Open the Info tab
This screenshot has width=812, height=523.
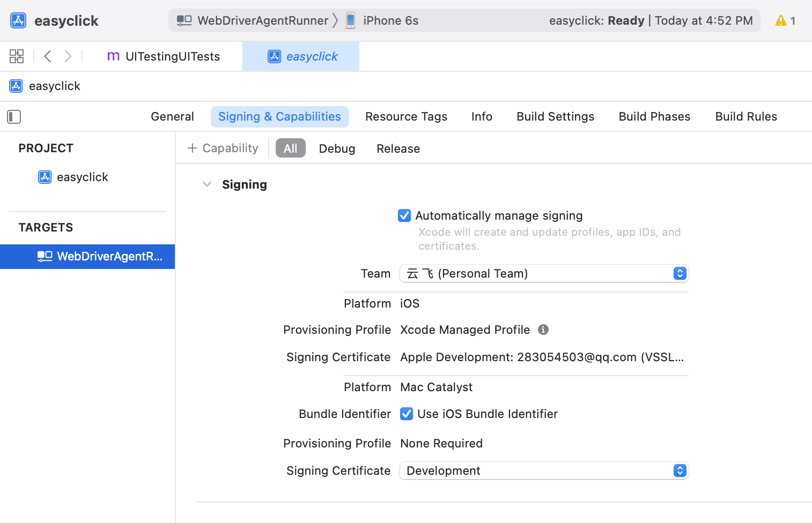[482, 116]
